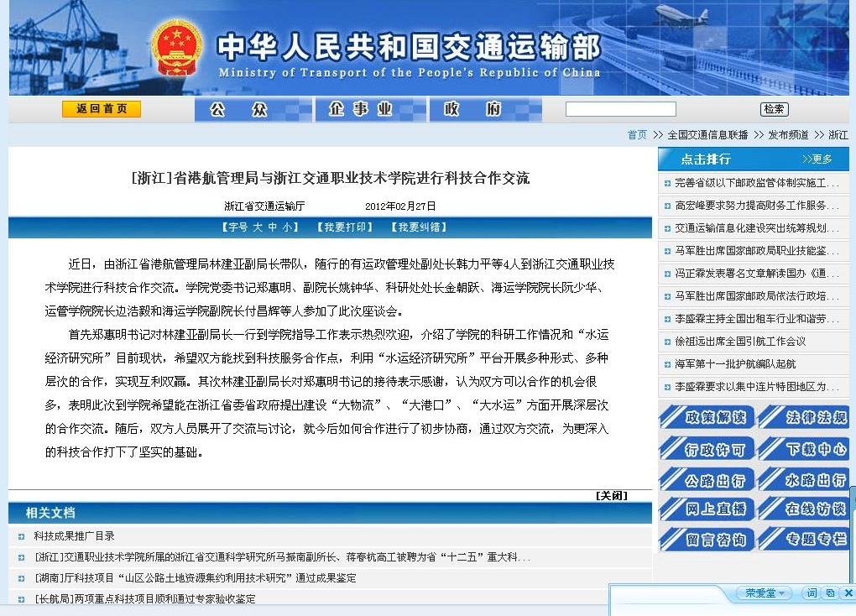Set font size to 小
The height and width of the screenshot is (616, 856).
pos(288,227)
